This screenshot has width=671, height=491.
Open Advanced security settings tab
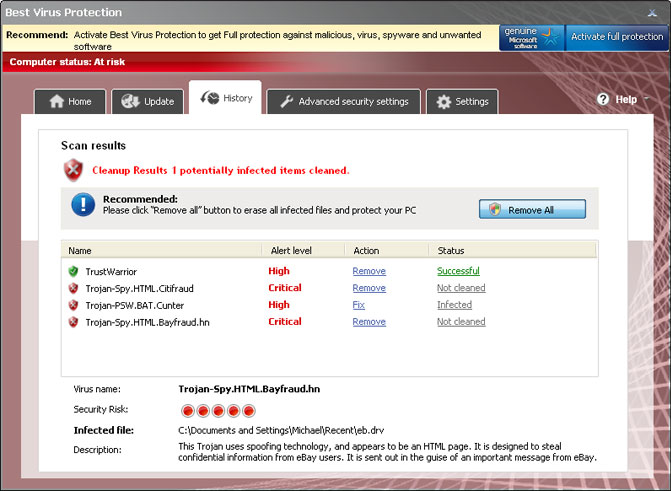344,101
